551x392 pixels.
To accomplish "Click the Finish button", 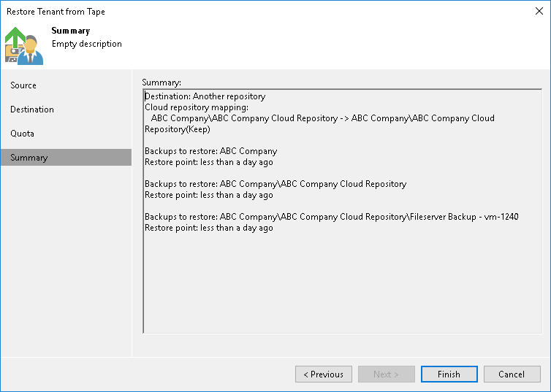I will tap(449, 374).
